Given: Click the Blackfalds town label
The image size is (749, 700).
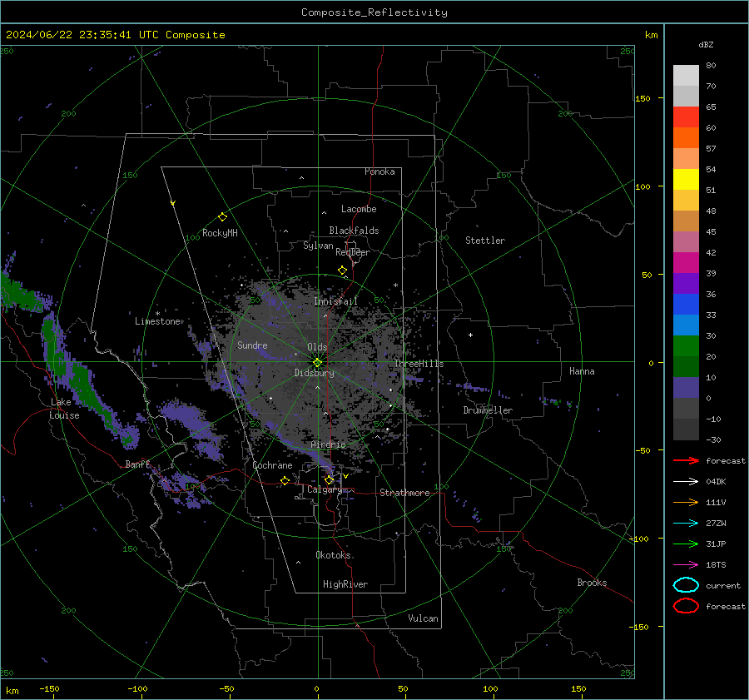Looking at the screenshot, I should [354, 231].
